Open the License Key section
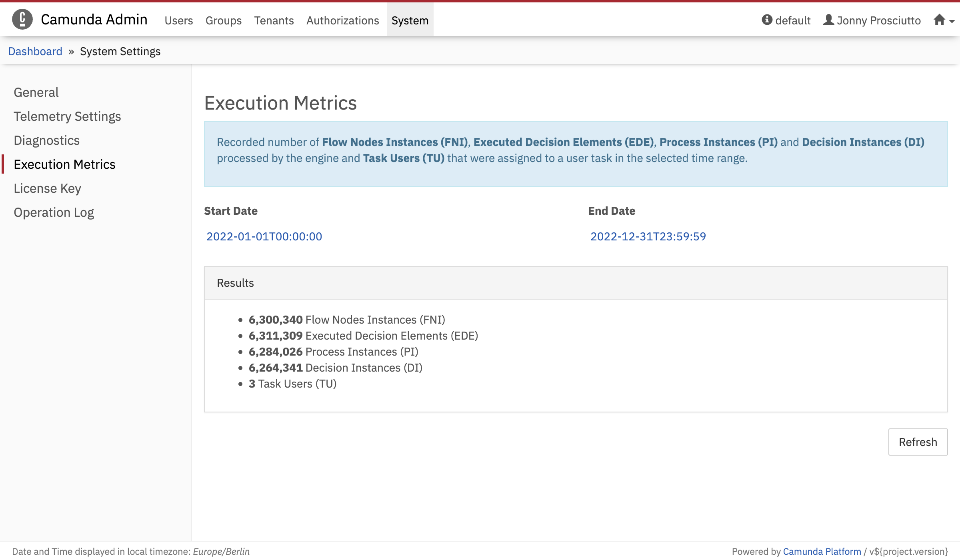Screen dimensions: 960x560 tap(47, 188)
